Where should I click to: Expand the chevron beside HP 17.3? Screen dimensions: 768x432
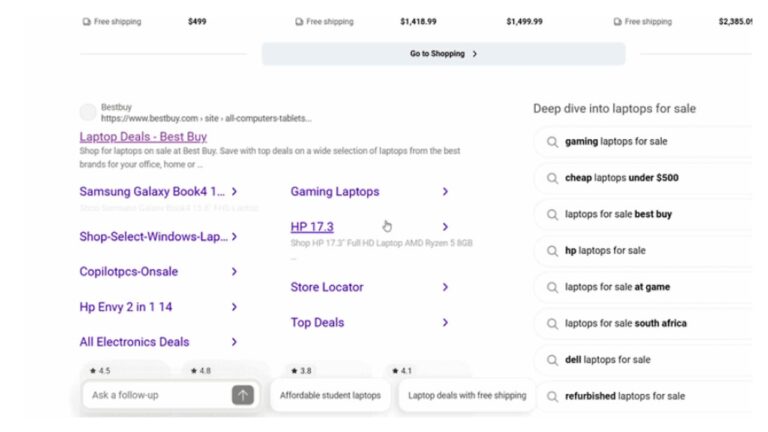pyautogui.click(x=445, y=227)
